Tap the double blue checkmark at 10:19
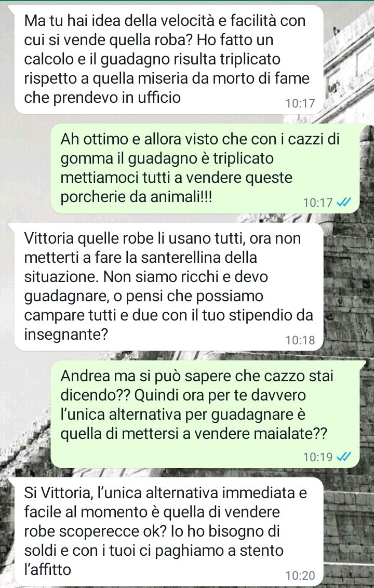Screen dimensions: 374x588 tap(344, 457)
